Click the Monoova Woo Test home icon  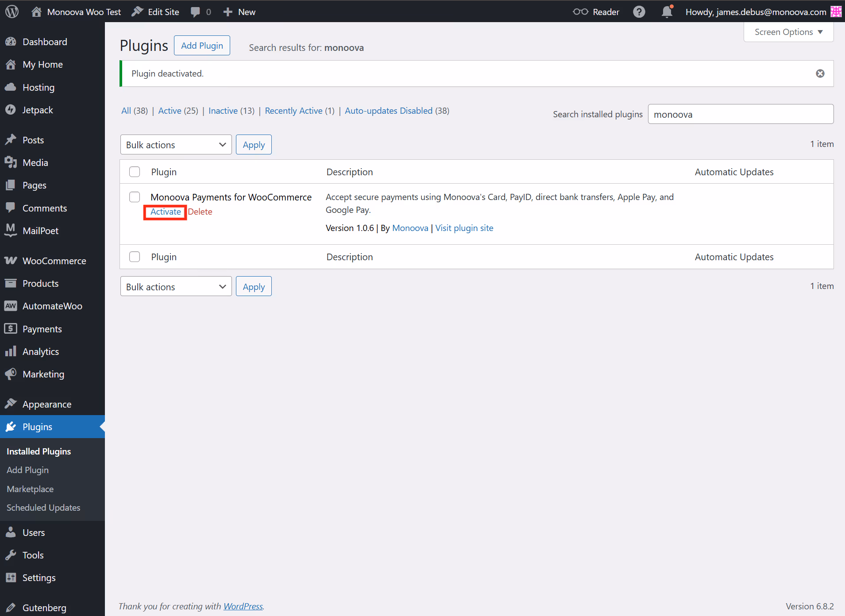37,12
